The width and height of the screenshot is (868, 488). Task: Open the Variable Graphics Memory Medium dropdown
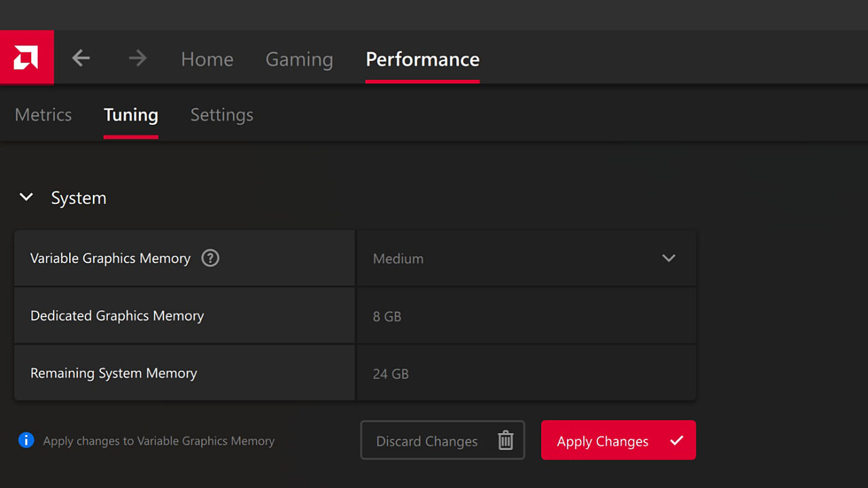pyautogui.click(x=526, y=258)
